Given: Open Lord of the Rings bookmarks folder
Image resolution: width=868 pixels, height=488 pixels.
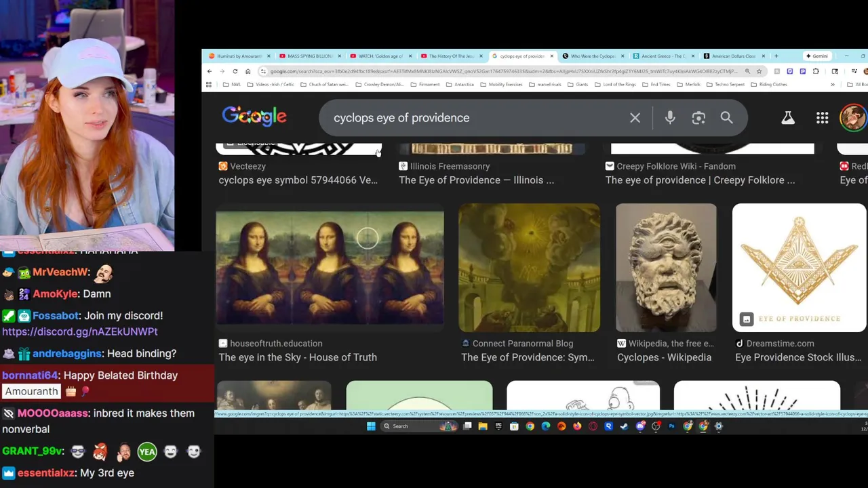Looking at the screenshot, I should click(615, 85).
